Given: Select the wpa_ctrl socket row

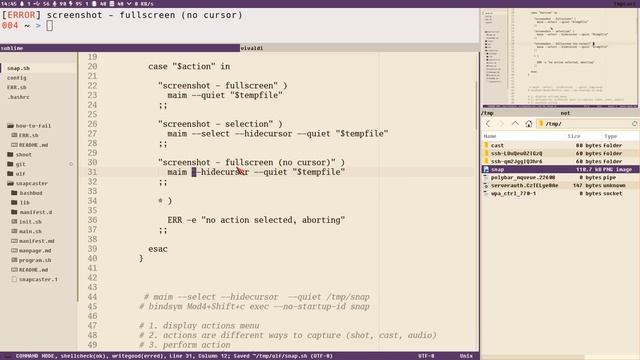Looking at the screenshot, I should pyautogui.click(x=560, y=193).
